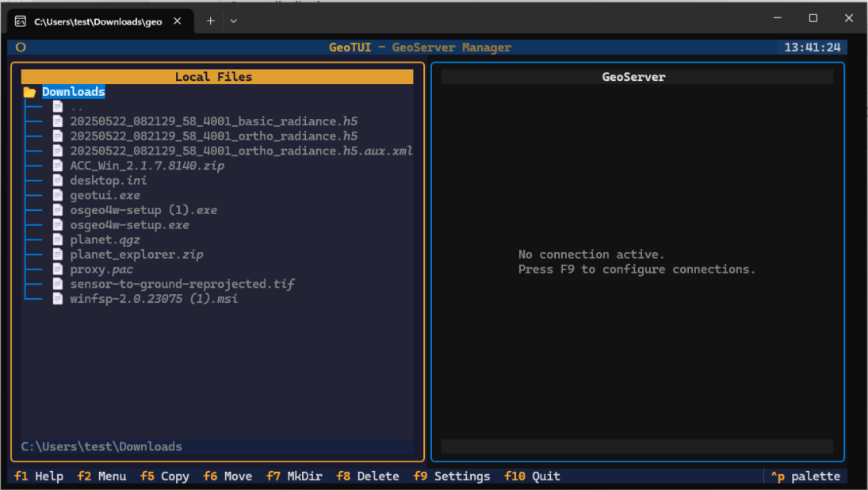Click the file icon beside geotui.exe

[58, 195]
